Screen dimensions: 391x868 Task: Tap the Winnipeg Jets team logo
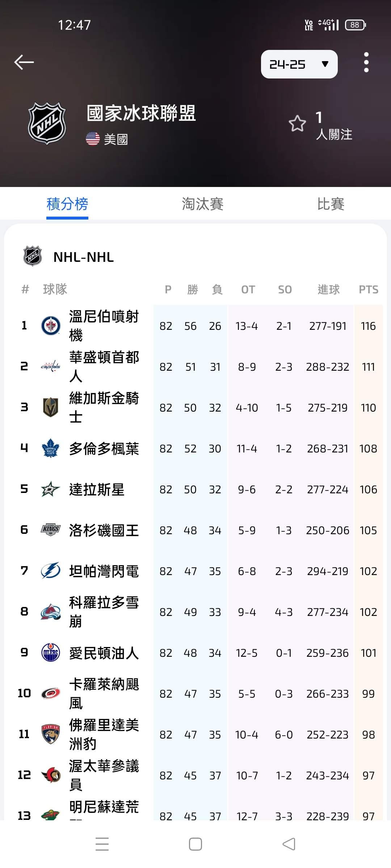coord(51,325)
